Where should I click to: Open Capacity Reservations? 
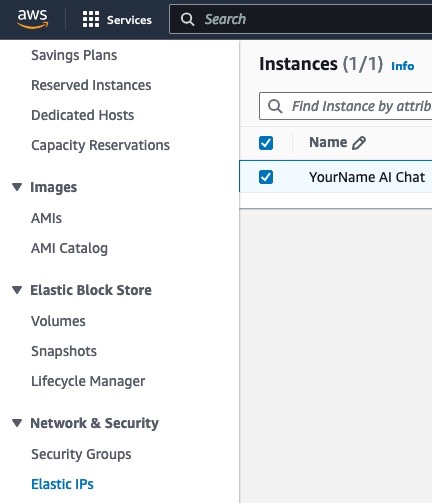[100, 145]
